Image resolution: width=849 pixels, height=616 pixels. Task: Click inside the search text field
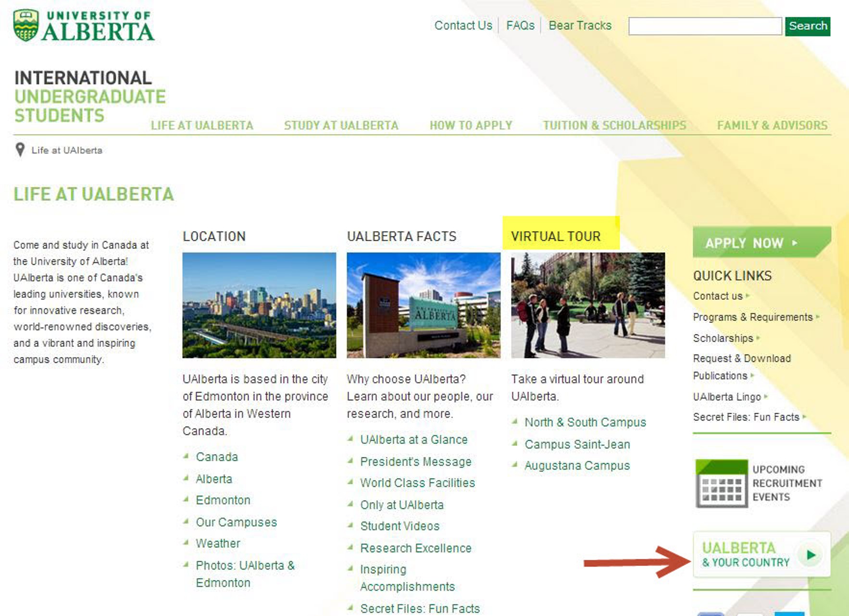[x=705, y=26]
